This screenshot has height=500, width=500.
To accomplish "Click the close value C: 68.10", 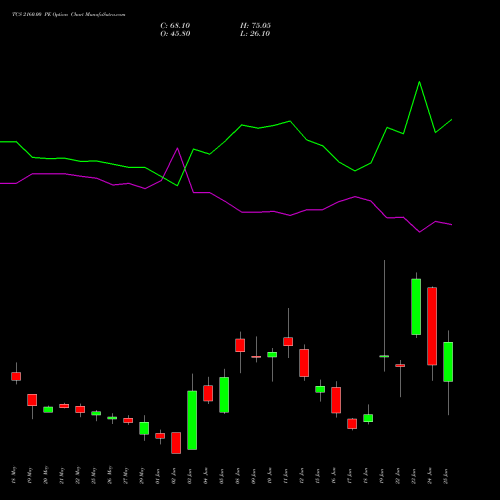I will [175, 26].
